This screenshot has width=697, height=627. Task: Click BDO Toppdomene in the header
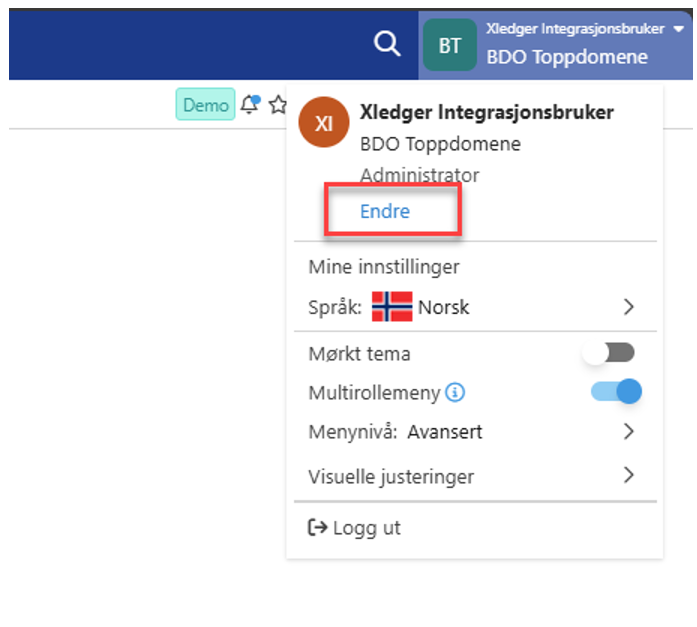coord(567,57)
